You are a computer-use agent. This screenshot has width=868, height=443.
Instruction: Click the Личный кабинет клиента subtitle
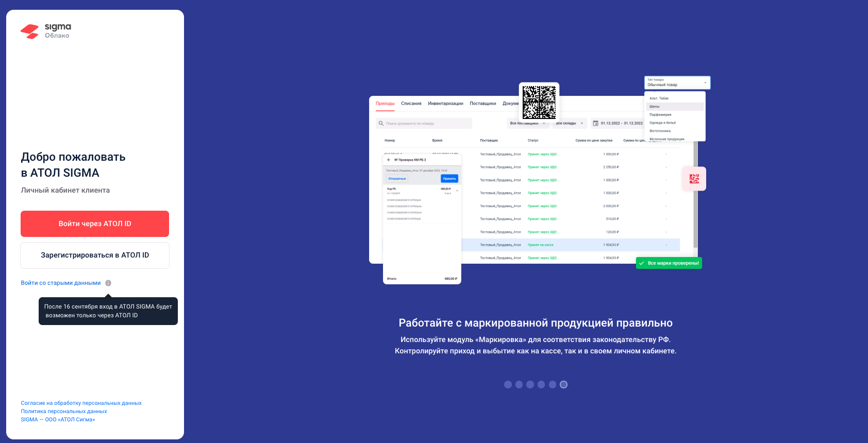65,190
